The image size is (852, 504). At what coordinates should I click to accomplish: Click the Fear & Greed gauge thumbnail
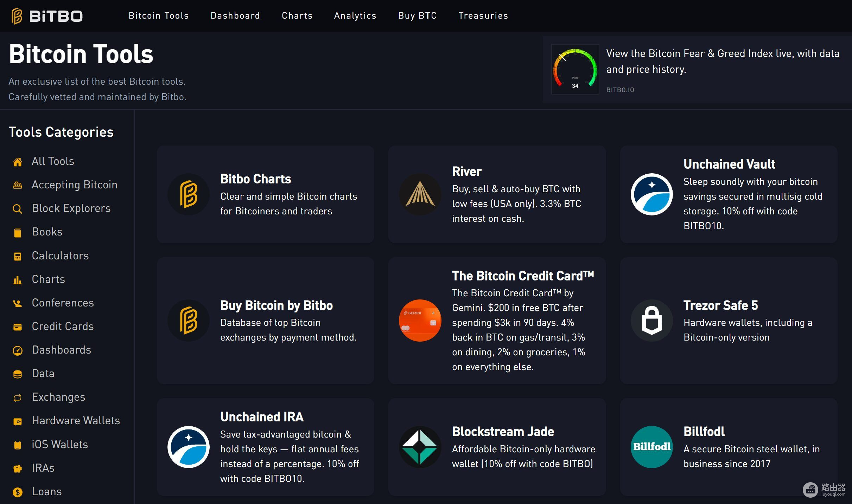pyautogui.click(x=575, y=69)
